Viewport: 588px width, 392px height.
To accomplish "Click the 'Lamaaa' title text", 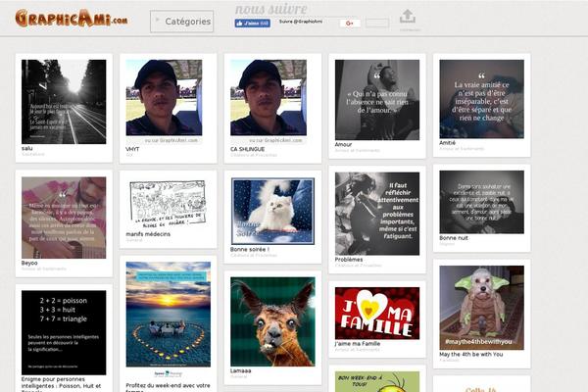I will (241, 370).
